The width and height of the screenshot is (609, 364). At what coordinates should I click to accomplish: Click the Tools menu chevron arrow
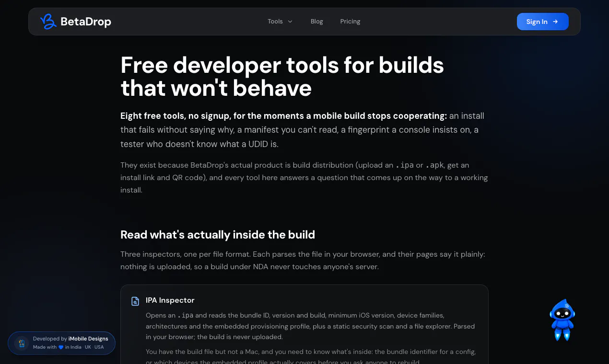[x=290, y=22]
